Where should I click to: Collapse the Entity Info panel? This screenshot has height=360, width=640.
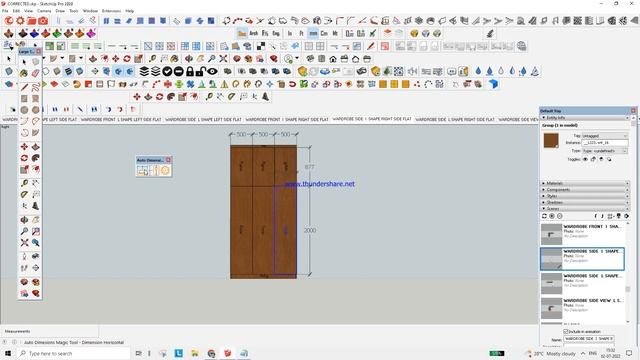pyautogui.click(x=585, y=118)
